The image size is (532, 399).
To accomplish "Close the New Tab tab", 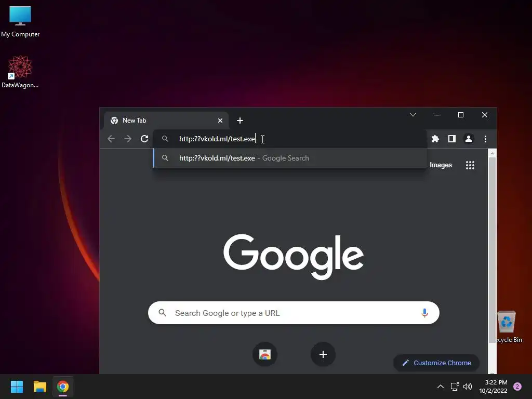I will [220, 121].
